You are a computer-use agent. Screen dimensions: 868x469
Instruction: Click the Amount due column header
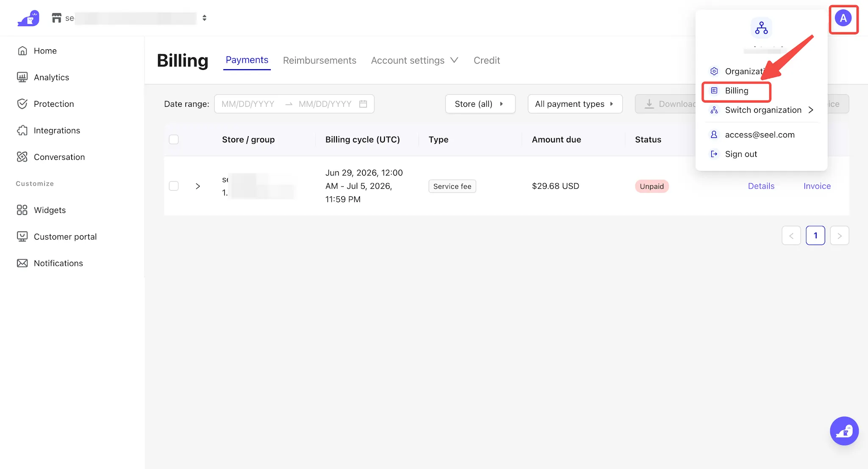coord(556,140)
